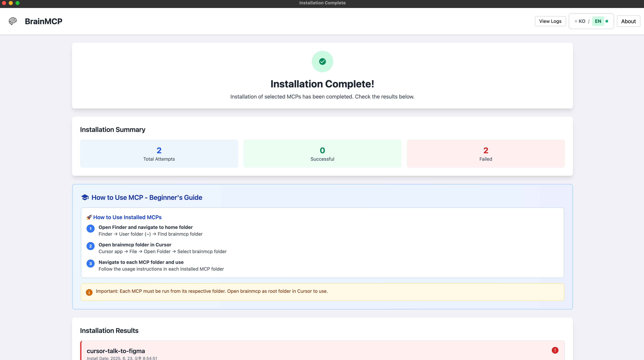The image size is (644, 360).
Task: Click the Total Attempts summary card
Action: [159, 154]
